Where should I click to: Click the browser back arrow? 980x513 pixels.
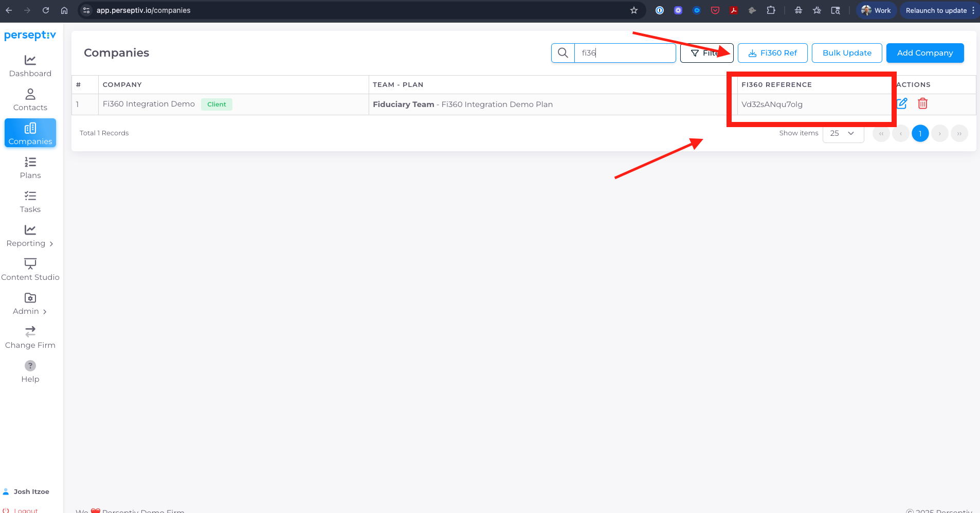pyautogui.click(x=9, y=10)
